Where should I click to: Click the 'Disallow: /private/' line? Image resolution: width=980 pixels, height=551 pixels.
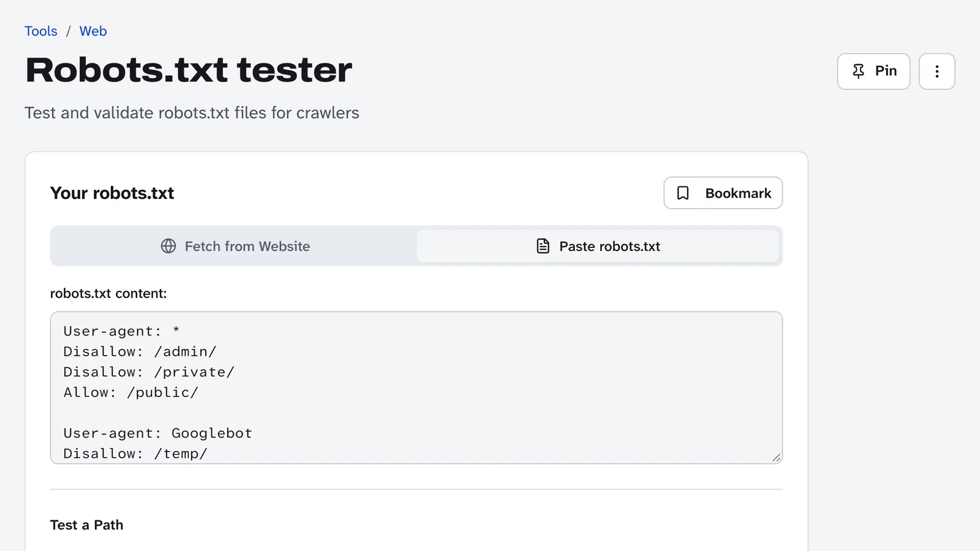point(149,372)
